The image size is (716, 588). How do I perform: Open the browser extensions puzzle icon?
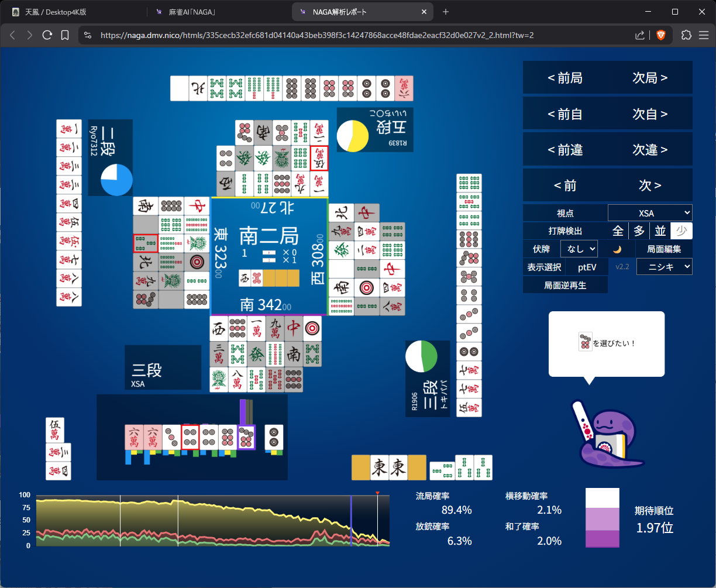[x=687, y=35]
